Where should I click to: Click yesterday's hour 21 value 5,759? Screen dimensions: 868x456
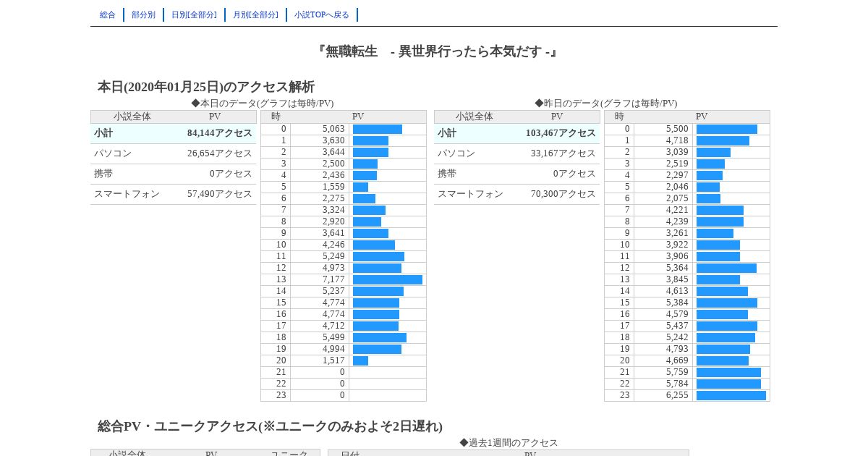pos(677,372)
